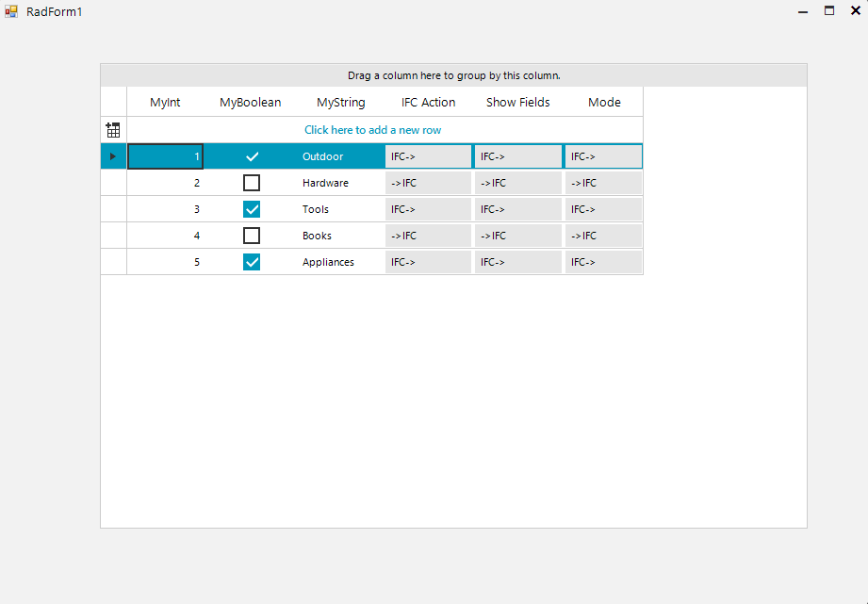Uncheck the Tools row checkbox

coord(252,209)
